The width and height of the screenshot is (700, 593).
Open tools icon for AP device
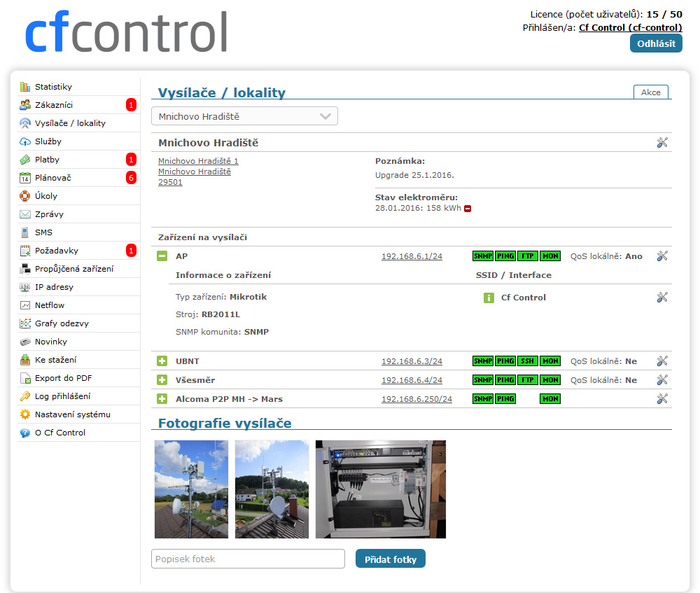(x=662, y=256)
